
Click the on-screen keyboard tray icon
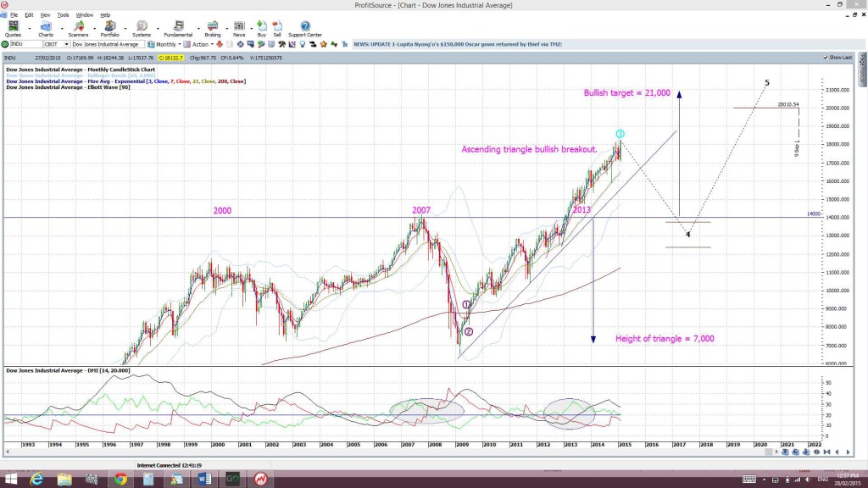(749, 480)
